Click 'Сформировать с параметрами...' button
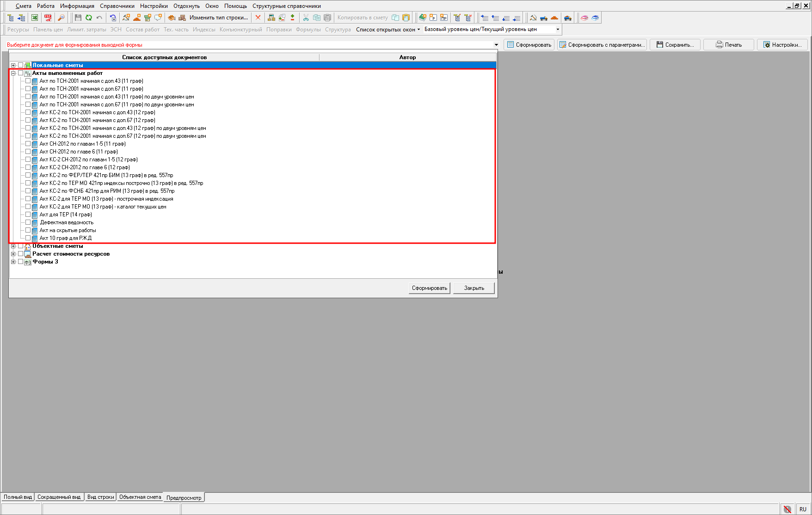Screen dimensions: 812x515 [602, 45]
